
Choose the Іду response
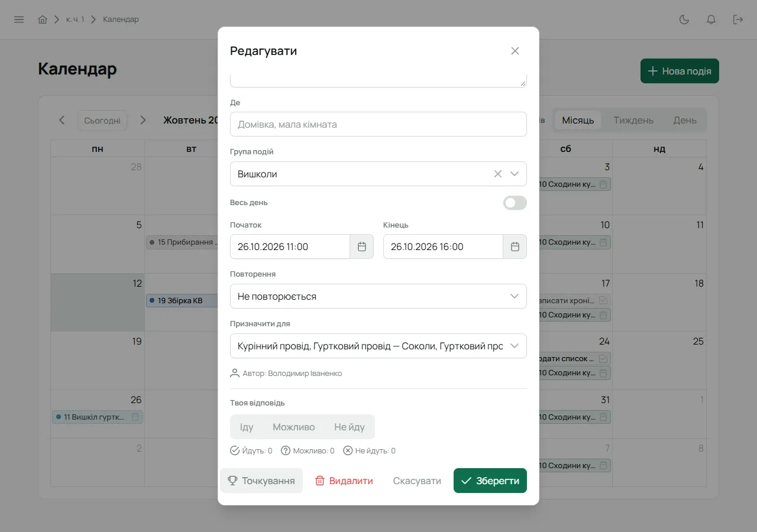247,427
